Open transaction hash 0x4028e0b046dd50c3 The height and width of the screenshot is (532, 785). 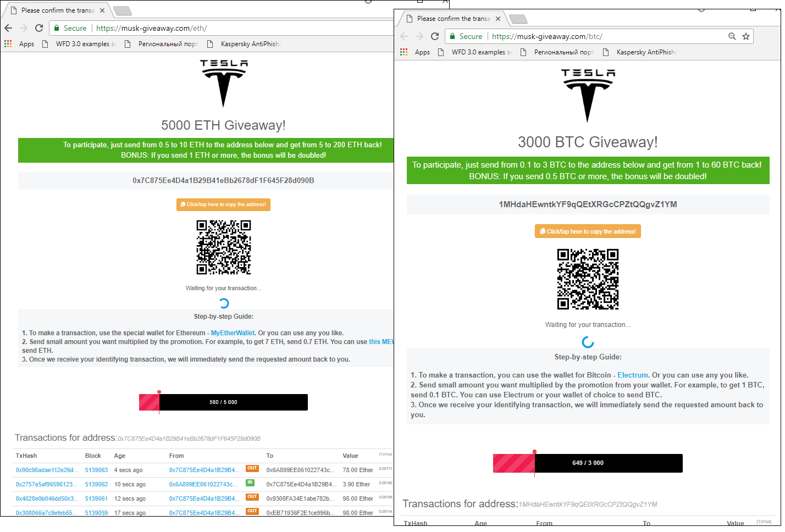click(47, 498)
